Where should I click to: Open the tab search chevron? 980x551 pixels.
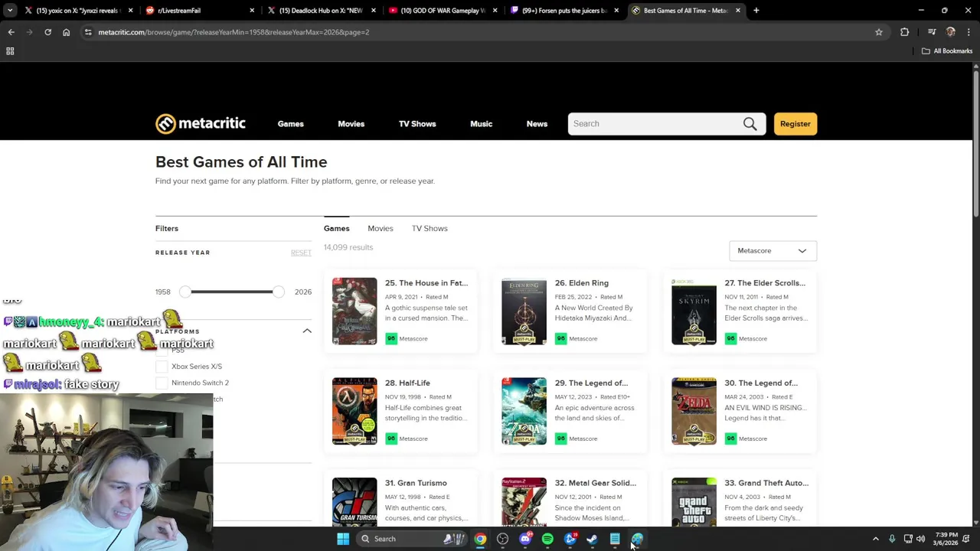[x=10, y=11]
